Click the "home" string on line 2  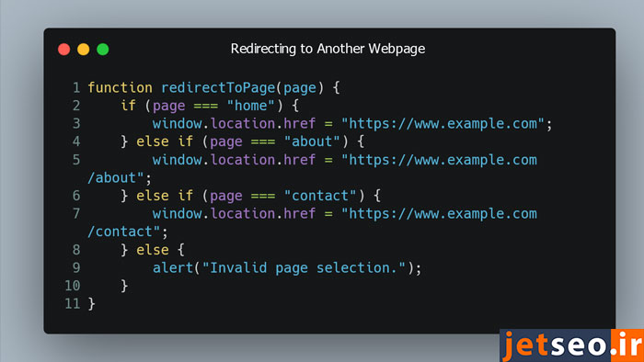[250, 106]
